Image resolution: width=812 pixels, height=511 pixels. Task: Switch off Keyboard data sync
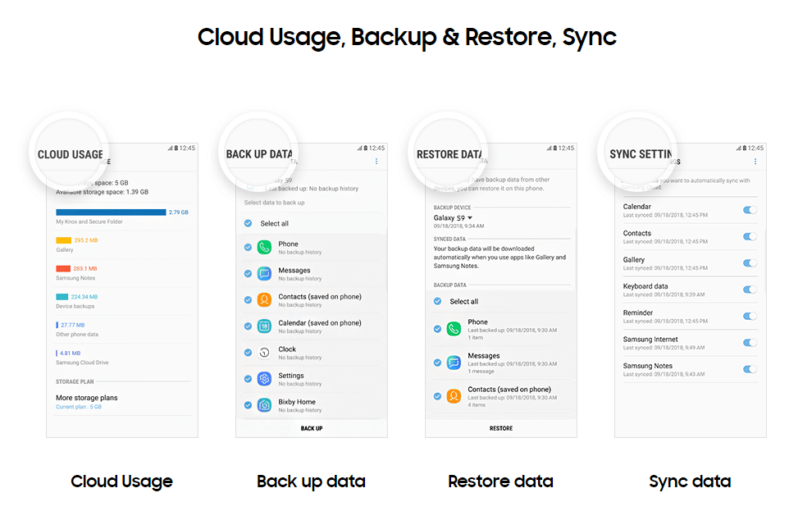pos(750,290)
